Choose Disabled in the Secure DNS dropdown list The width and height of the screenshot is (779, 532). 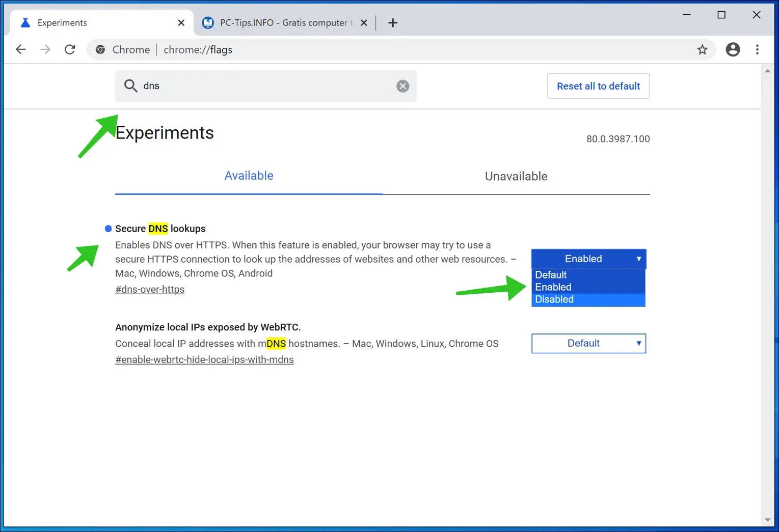coord(588,299)
